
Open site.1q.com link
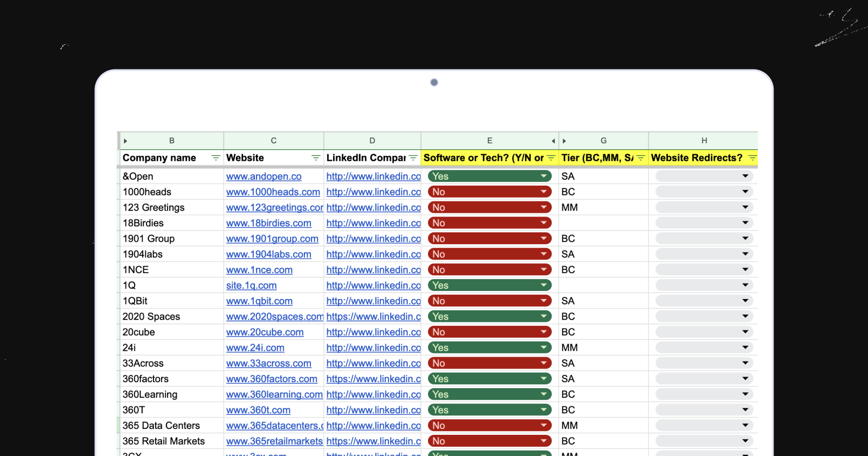pyautogui.click(x=251, y=286)
